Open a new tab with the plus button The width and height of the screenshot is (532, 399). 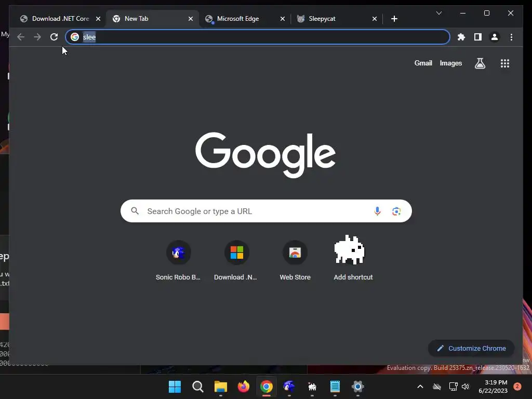394,19
